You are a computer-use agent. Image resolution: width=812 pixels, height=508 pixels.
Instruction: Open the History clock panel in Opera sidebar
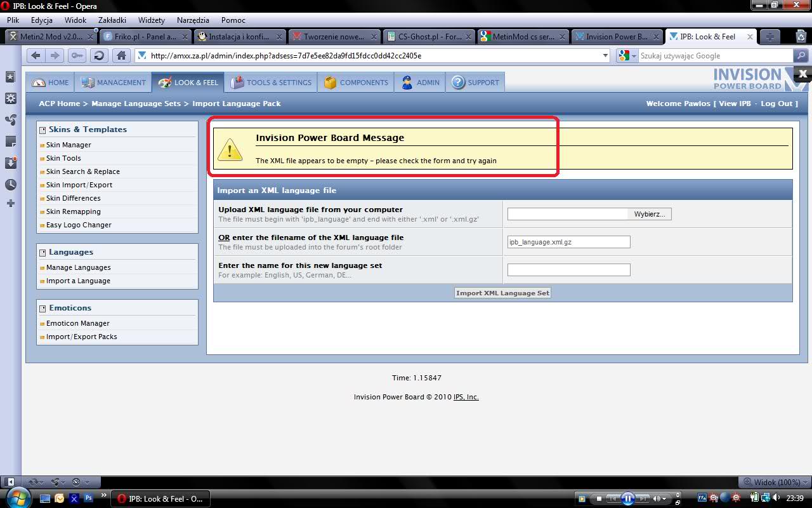[x=10, y=185]
